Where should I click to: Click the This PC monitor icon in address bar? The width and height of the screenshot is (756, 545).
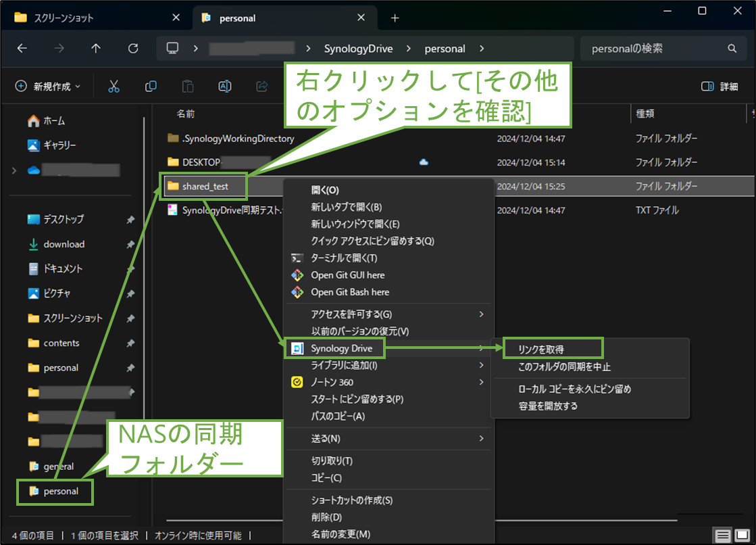point(172,48)
